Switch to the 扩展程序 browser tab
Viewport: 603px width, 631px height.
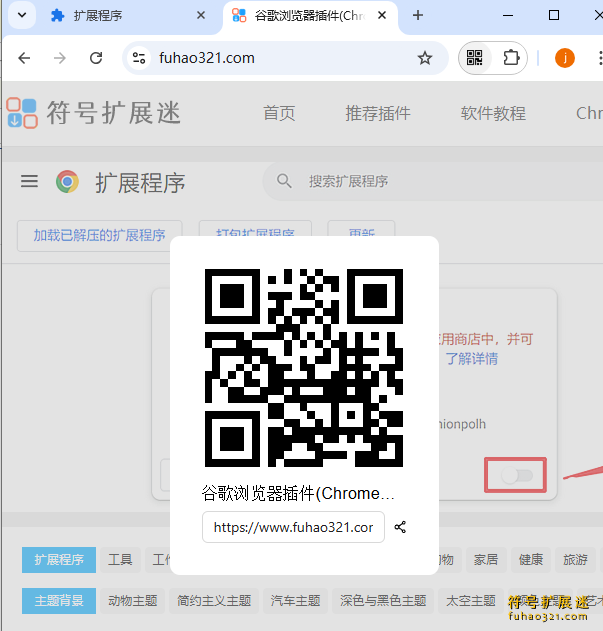click(128, 16)
